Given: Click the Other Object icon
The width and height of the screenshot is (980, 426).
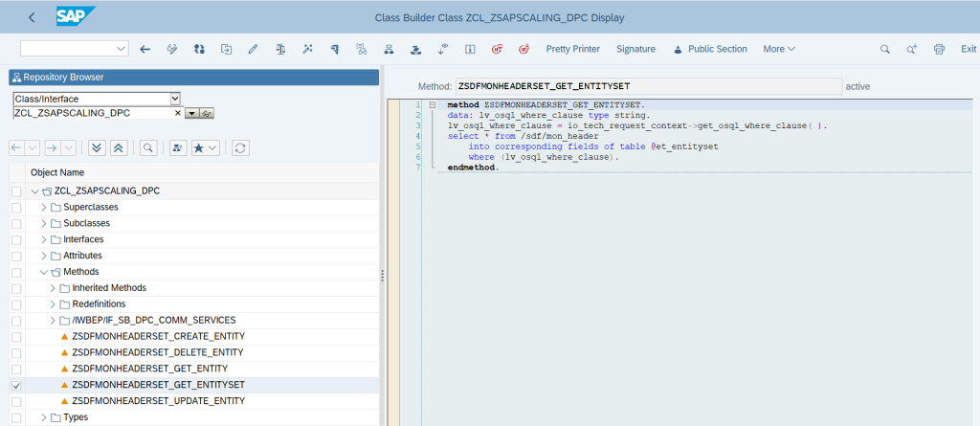Looking at the screenshot, I should [226, 49].
